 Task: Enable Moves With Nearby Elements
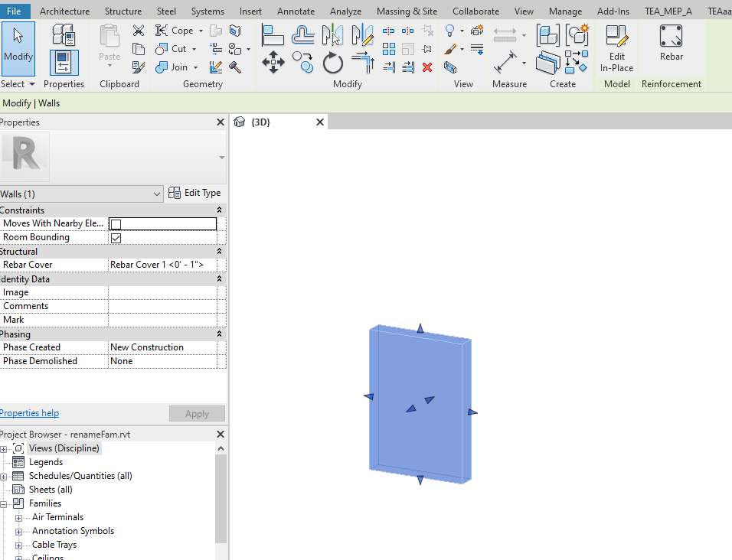pos(116,223)
